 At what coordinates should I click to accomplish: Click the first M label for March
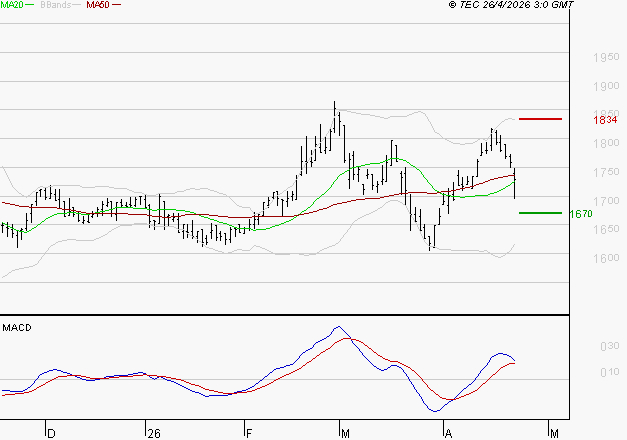click(x=345, y=434)
